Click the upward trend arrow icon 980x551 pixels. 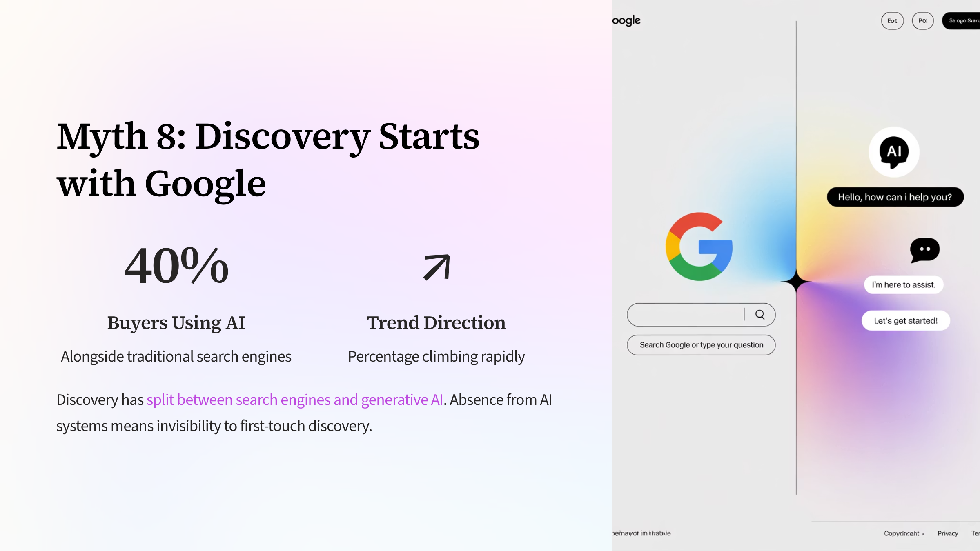(437, 267)
